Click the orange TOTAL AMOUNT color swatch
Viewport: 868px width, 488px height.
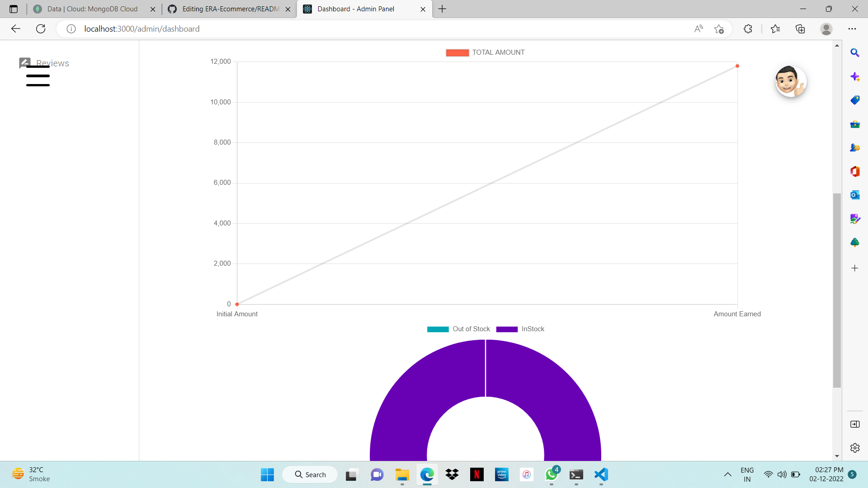[458, 52]
